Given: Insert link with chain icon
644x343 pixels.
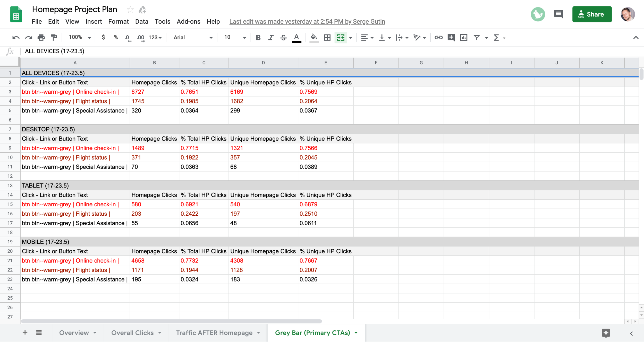Looking at the screenshot, I should (438, 38).
